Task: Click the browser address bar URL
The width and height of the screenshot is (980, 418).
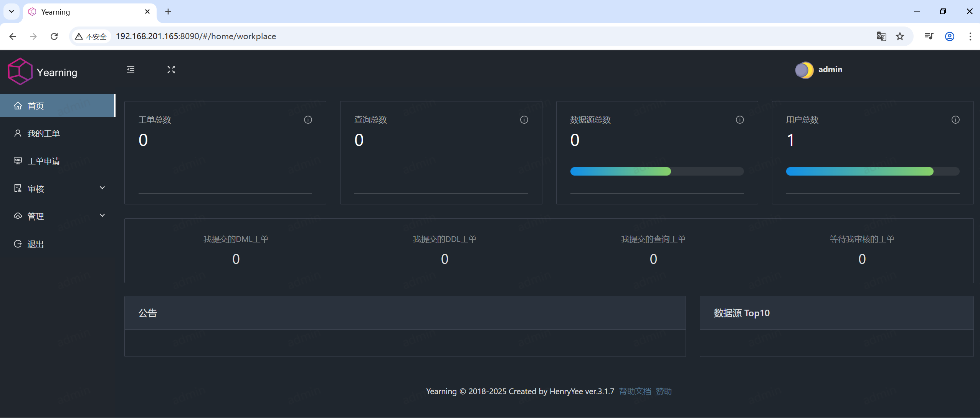Action: [x=196, y=36]
